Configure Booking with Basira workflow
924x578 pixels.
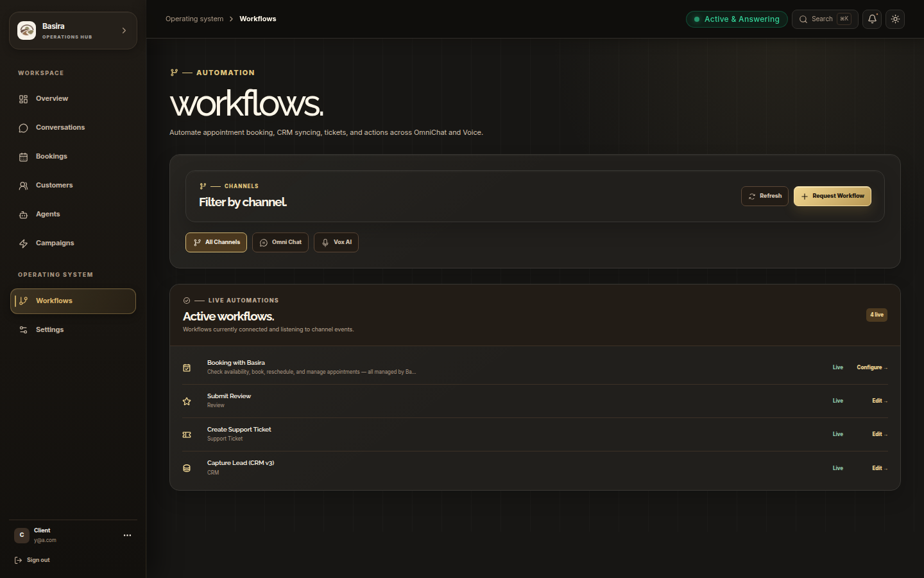(872, 367)
